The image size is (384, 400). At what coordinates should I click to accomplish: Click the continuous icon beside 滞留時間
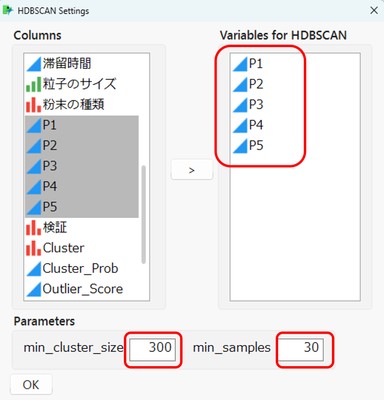33,64
